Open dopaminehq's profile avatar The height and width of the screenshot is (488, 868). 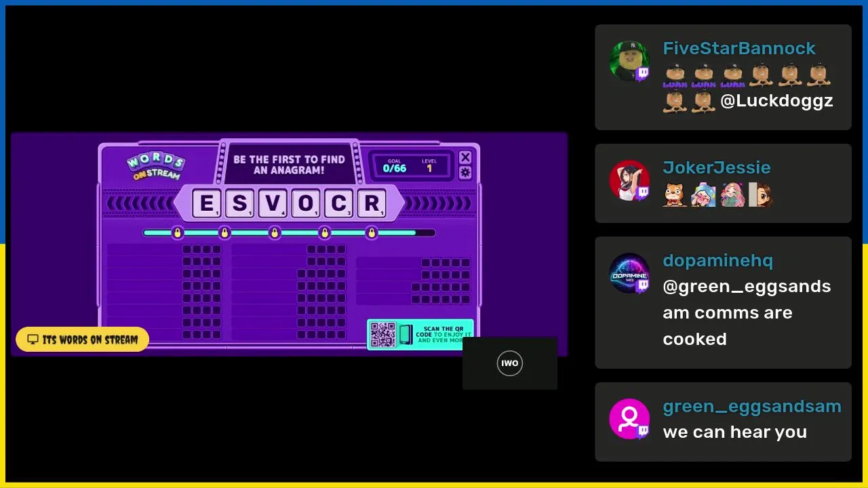(x=629, y=273)
